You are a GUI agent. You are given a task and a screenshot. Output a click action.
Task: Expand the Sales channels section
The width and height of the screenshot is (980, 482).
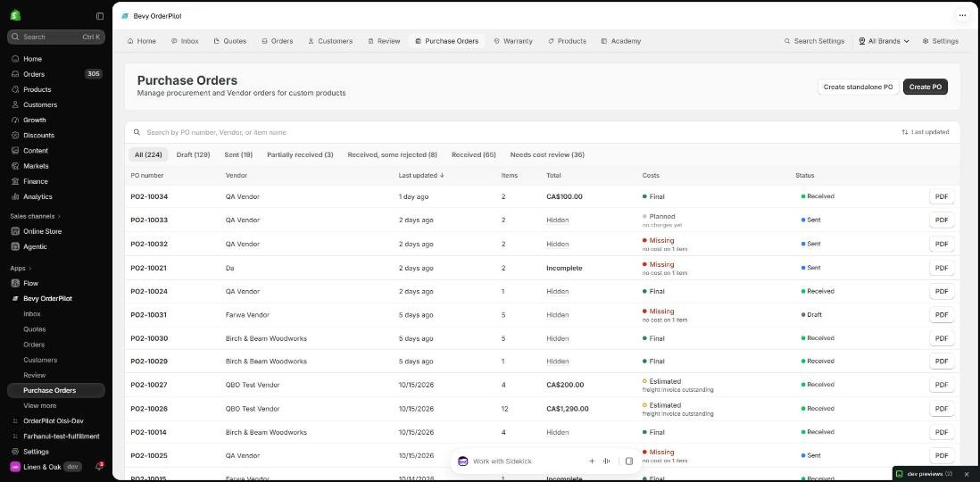coord(36,216)
